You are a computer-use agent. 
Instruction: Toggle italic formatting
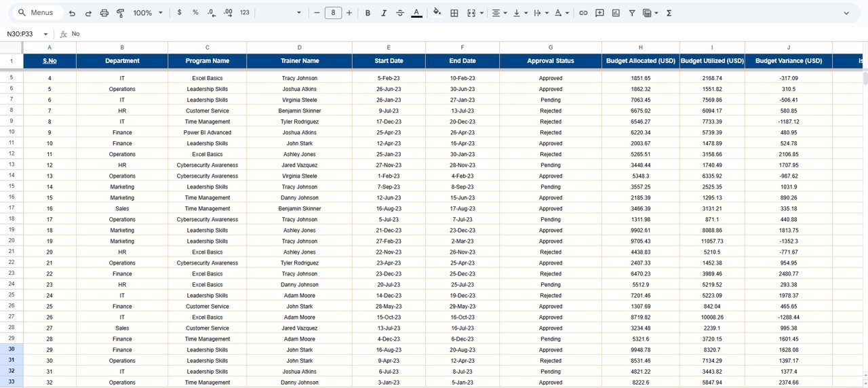pyautogui.click(x=384, y=13)
